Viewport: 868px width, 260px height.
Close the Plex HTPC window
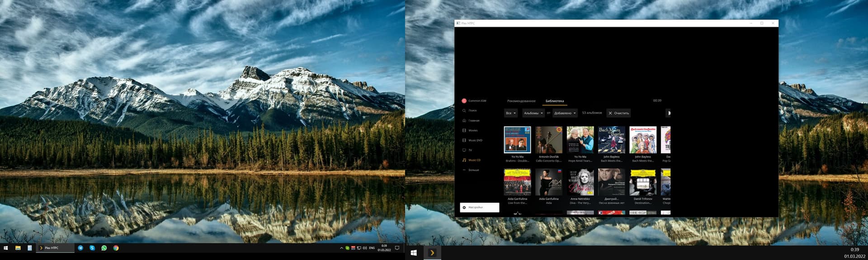[x=773, y=23]
